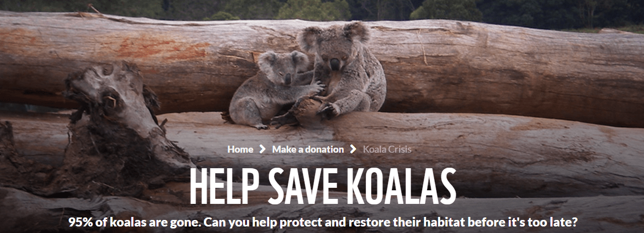Open the Home breadcrumb link
The height and width of the screenshot is (233, 644).
[240, 149]
